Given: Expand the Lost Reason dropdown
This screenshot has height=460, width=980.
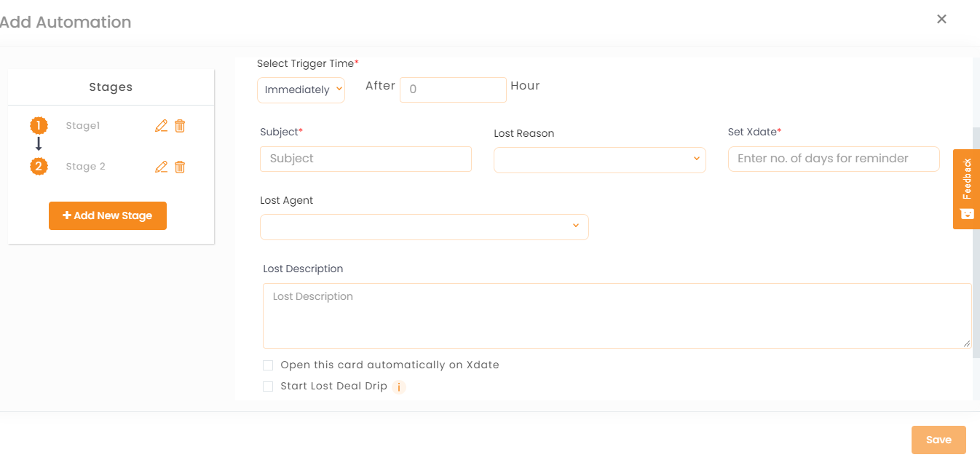Looking at the screenshot, I should (600, 160).
